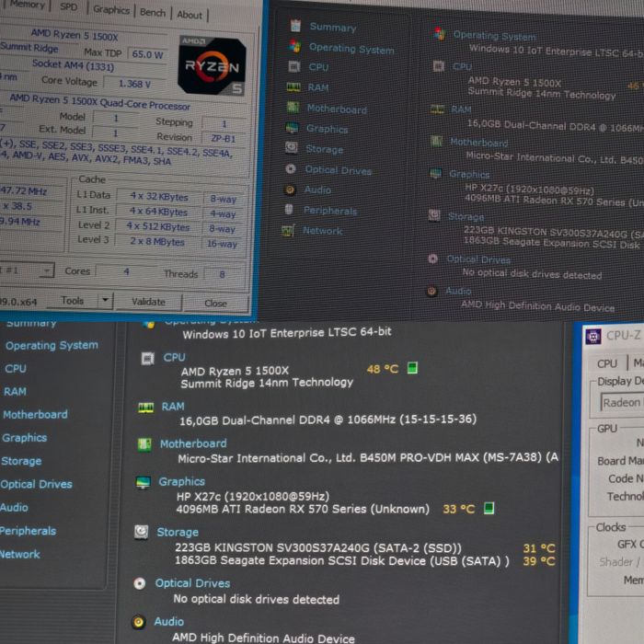
Task: Select Network in the bottom Speccy sidebar
Action: point(20,554)
